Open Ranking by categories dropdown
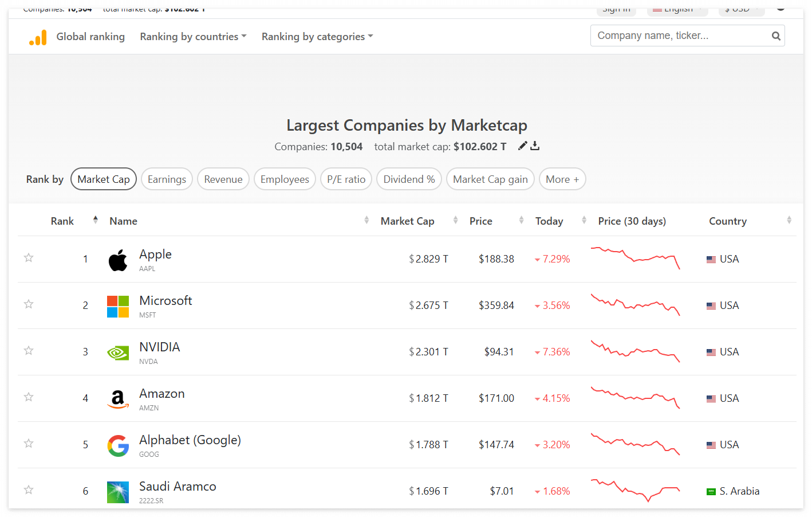This screenshot has height=517, width=812. click(x=317, y=37)
